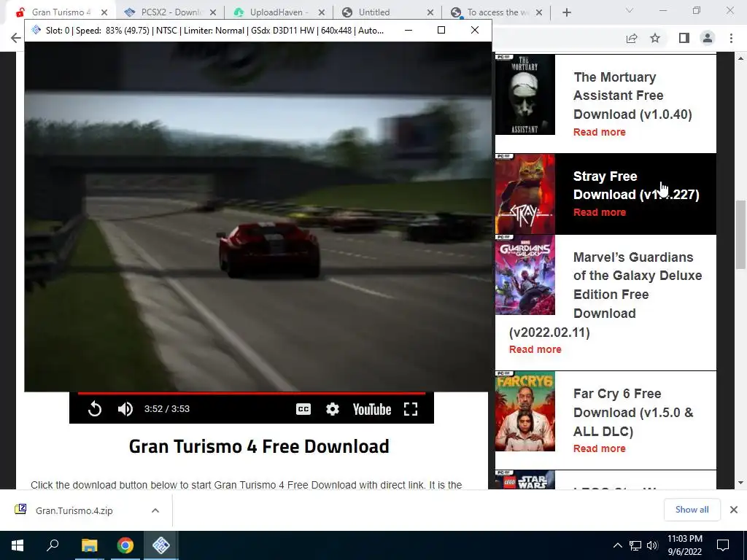Open taskbar clock showing 11:03 PM

point(684,545)
